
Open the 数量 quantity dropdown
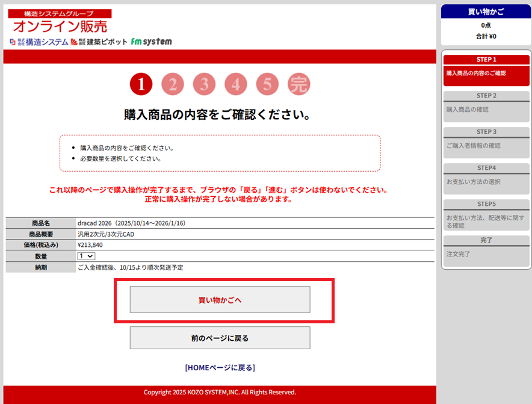click(x=87, y=256)
